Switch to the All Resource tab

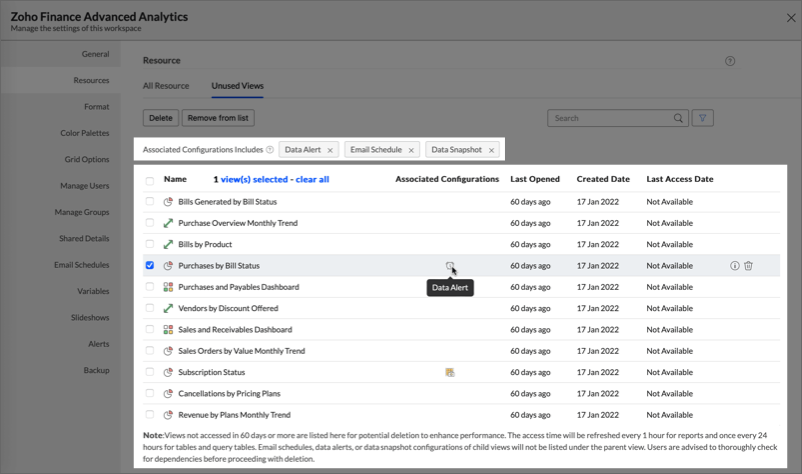[166, 86]
